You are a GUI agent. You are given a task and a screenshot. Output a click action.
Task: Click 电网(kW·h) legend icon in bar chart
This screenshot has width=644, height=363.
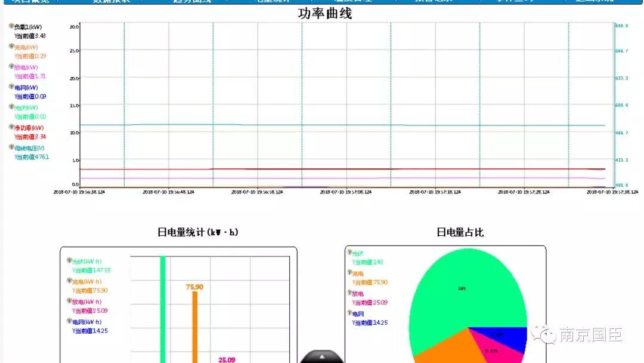[69, 321]
